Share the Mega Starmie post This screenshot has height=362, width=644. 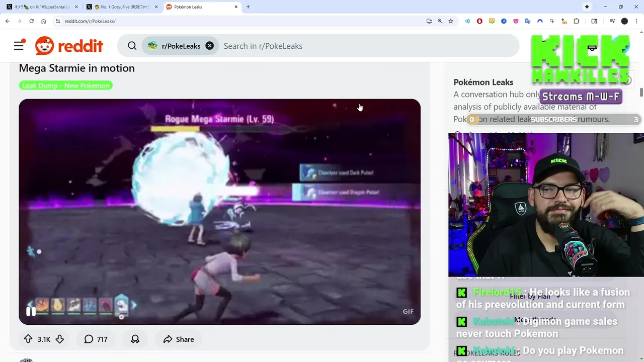point(178,339)
